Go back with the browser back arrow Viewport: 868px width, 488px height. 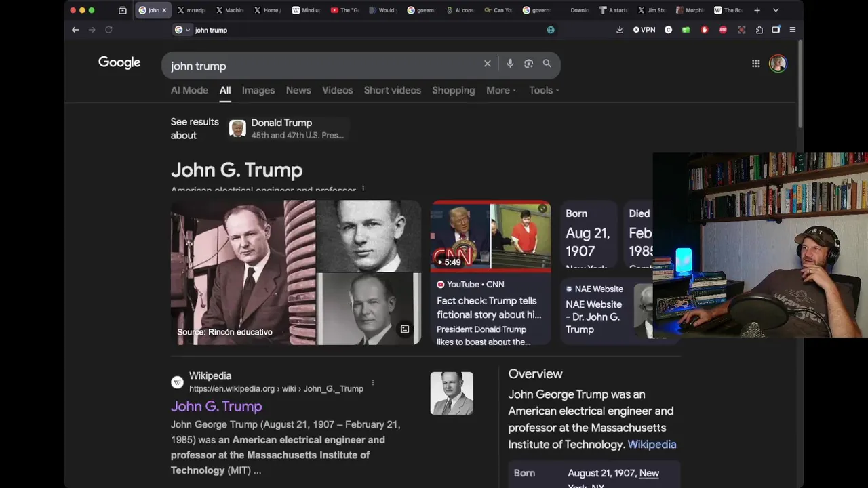[75, 30]
